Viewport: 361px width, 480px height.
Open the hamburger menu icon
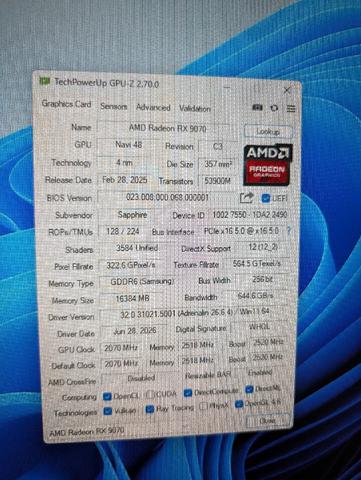pos(291,109)
